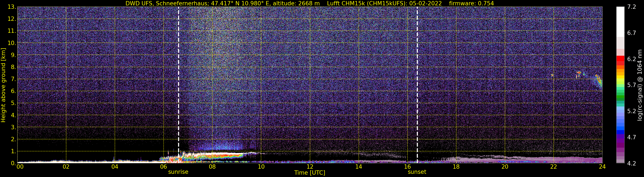Click the colorbar tick label 5.2
This screenshot has width=644, height=177.
click(x=632, y=111)
